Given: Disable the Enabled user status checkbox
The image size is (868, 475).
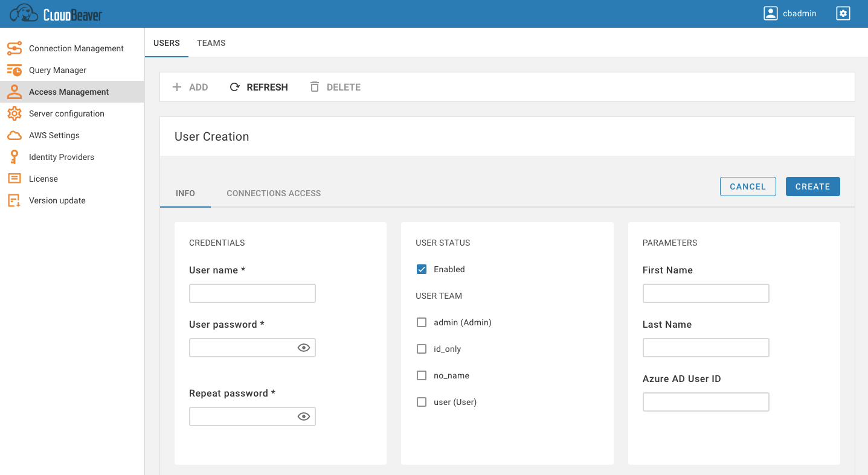Looking at the screenshot, I should (422, 269).
